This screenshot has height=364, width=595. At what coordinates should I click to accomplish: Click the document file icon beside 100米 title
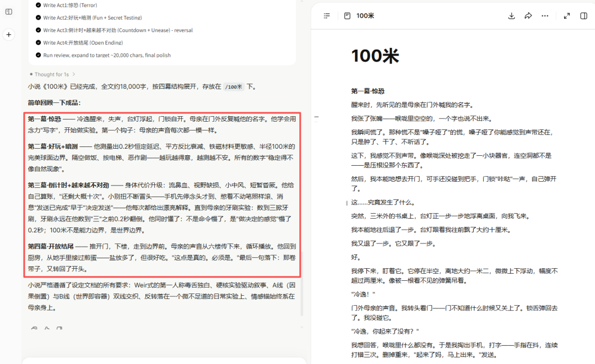(347, 15)
